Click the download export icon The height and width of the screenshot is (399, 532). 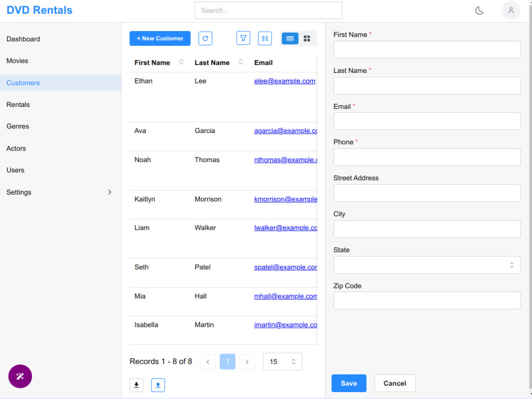(136, 385)
